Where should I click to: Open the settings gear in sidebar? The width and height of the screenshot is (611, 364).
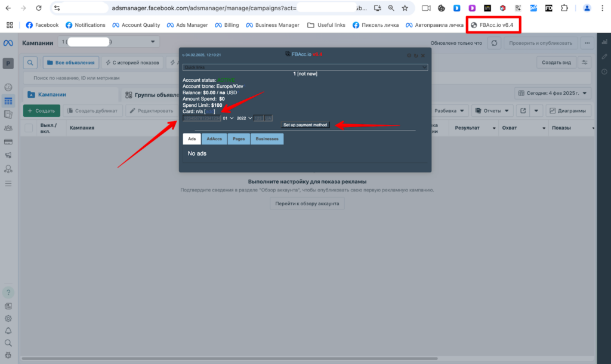8,319
